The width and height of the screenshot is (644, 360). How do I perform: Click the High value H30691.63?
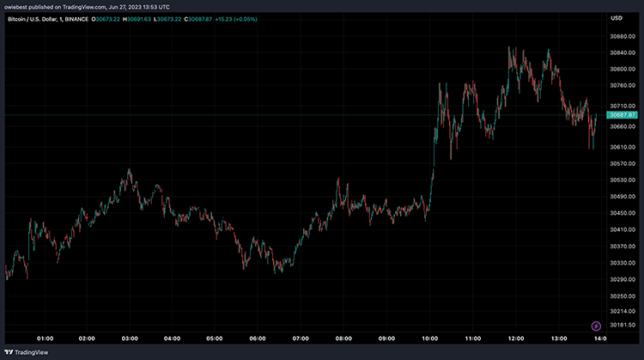point(137,19)
